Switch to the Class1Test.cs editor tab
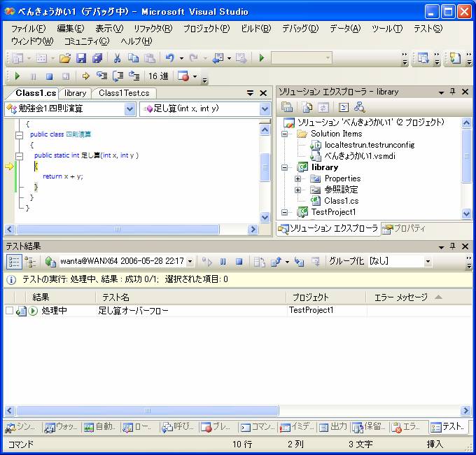476x455 pixels. click(x=124, y=93)
